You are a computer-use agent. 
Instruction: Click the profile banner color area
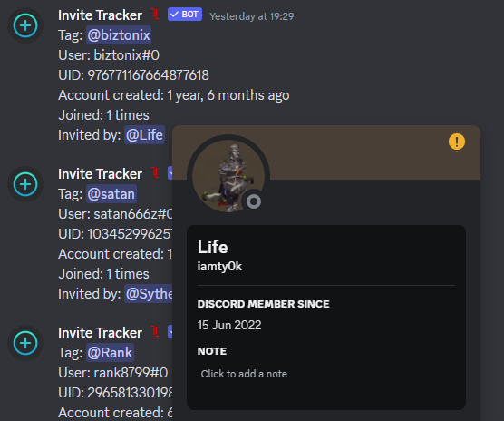point(370,152)
